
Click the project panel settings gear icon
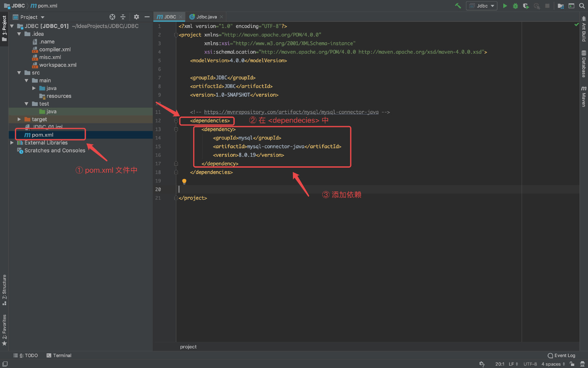136,17
